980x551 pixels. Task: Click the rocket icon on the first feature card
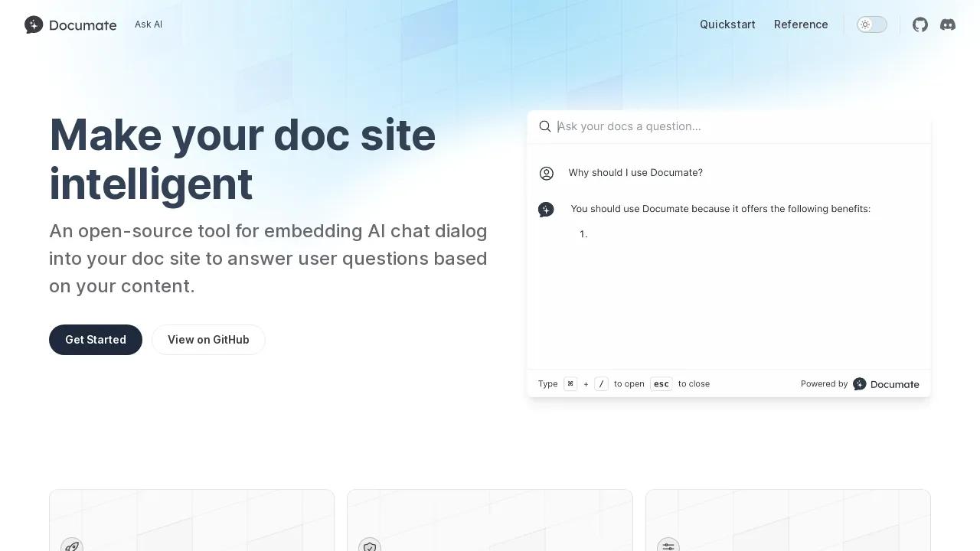pyautogui.click(x=72, y=546)
